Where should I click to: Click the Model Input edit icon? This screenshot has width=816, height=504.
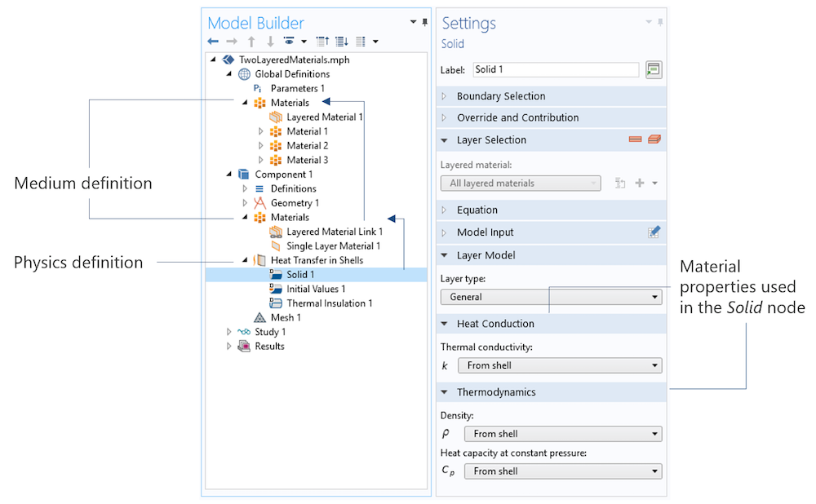click(654, 232)
